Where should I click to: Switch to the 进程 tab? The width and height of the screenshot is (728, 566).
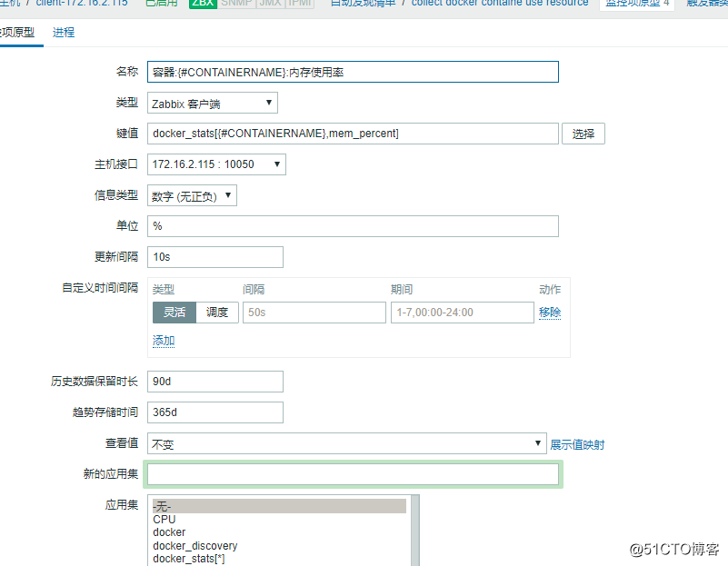(64, 33)
